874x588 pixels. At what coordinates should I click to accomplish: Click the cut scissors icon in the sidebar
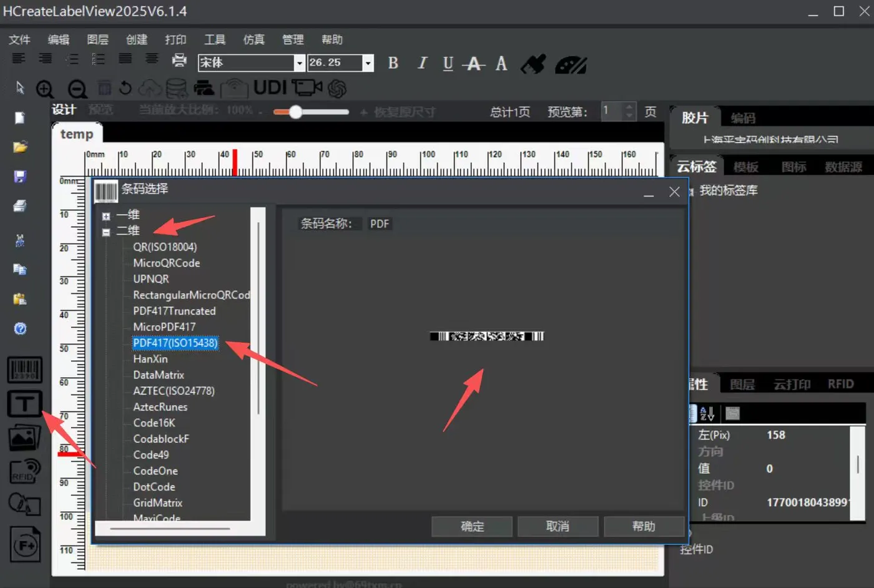pos(20,240)
